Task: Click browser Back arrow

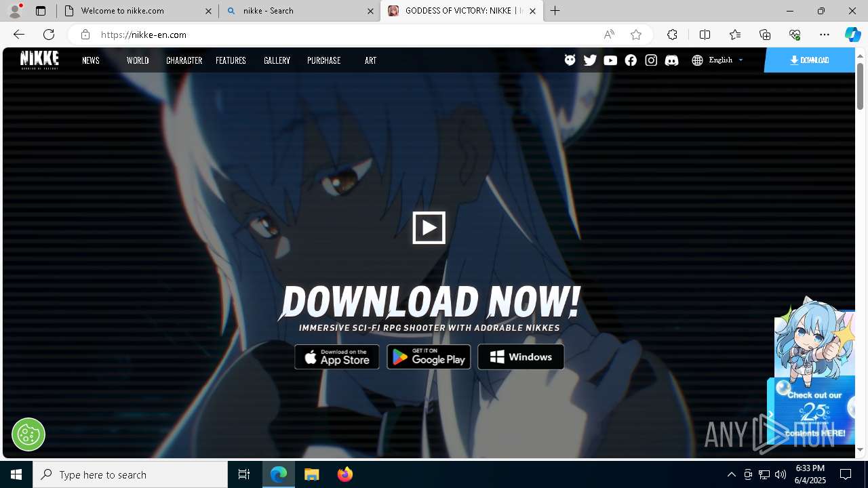Action: (19, 35)
